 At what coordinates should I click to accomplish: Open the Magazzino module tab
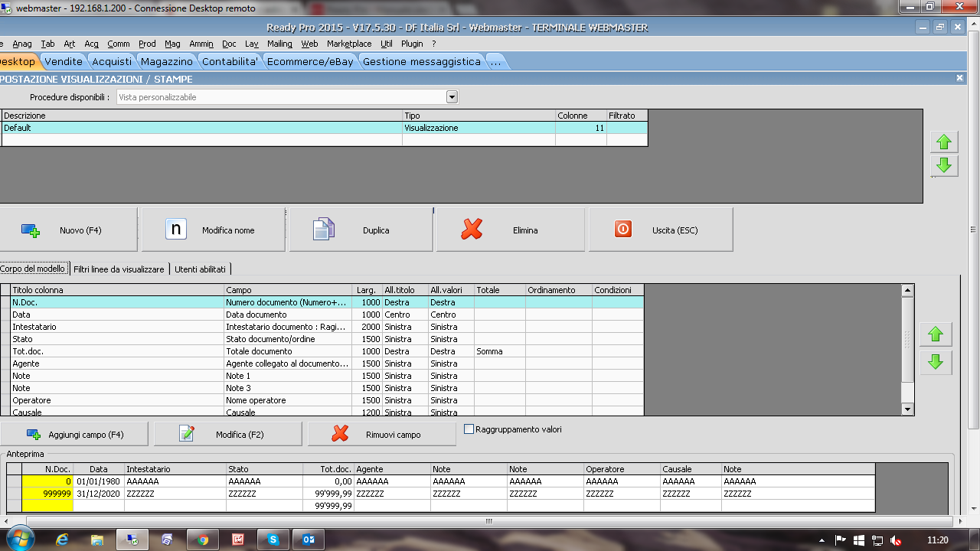[167, 61]
